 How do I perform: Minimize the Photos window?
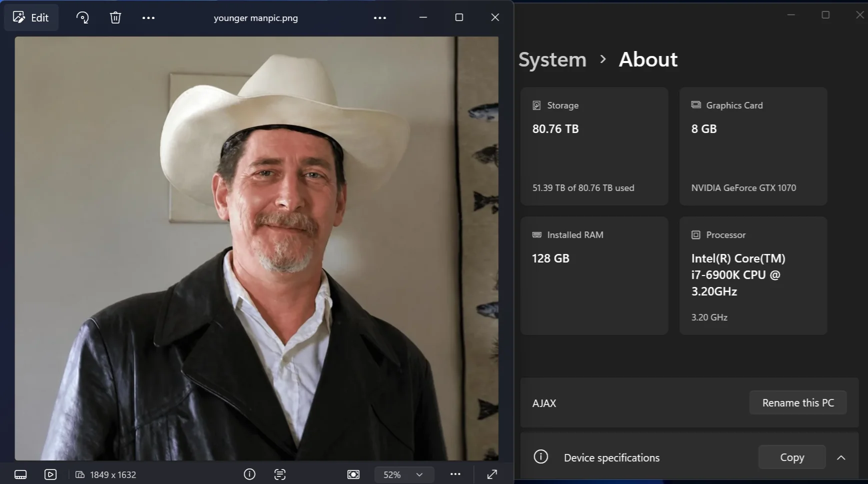pyautogui.click(x=423, y=17)
